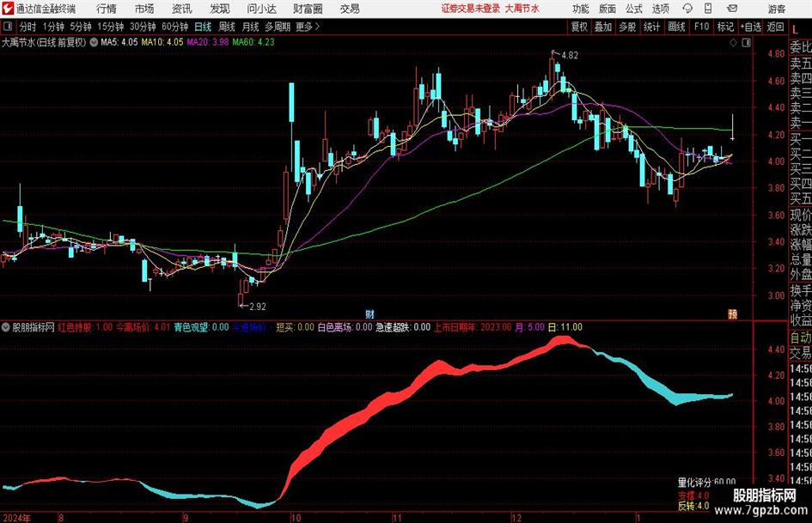Click the MA20: 3.98 label
812x523 pixels.
click(208, 42)
